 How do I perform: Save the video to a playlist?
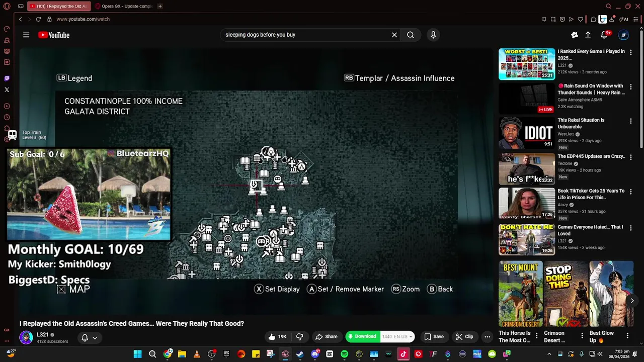click(434, 337)
